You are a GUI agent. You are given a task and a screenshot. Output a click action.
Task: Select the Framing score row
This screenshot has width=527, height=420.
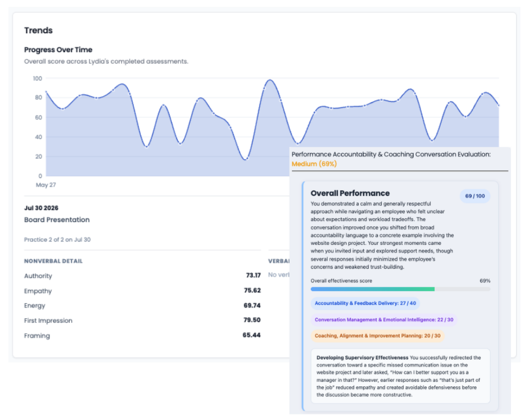pos(142,335)
